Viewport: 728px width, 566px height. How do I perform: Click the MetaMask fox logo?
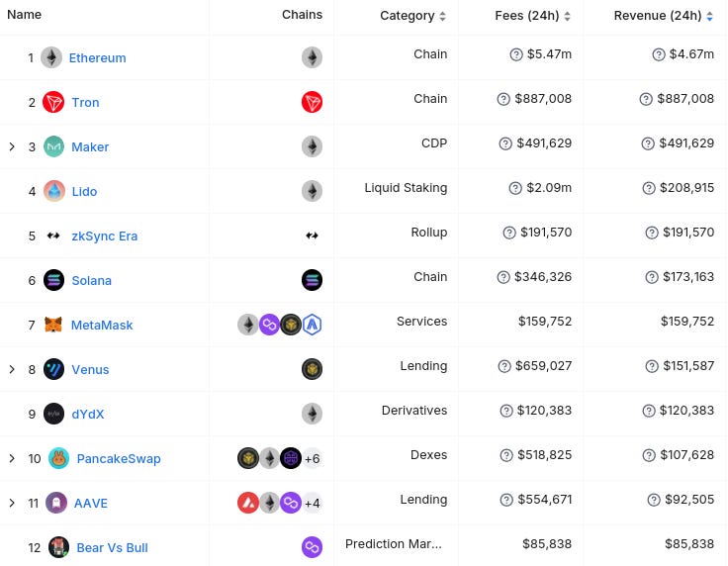53,325
